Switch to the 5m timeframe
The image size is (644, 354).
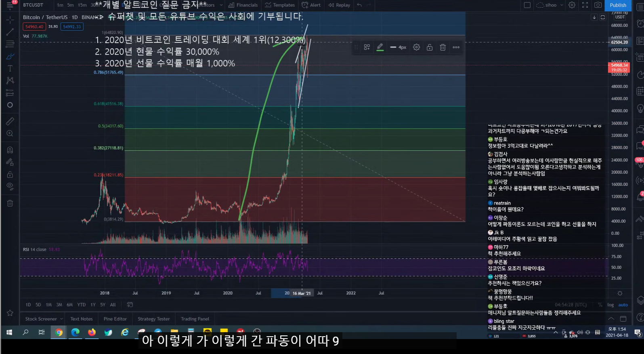[x=70, y=5]
